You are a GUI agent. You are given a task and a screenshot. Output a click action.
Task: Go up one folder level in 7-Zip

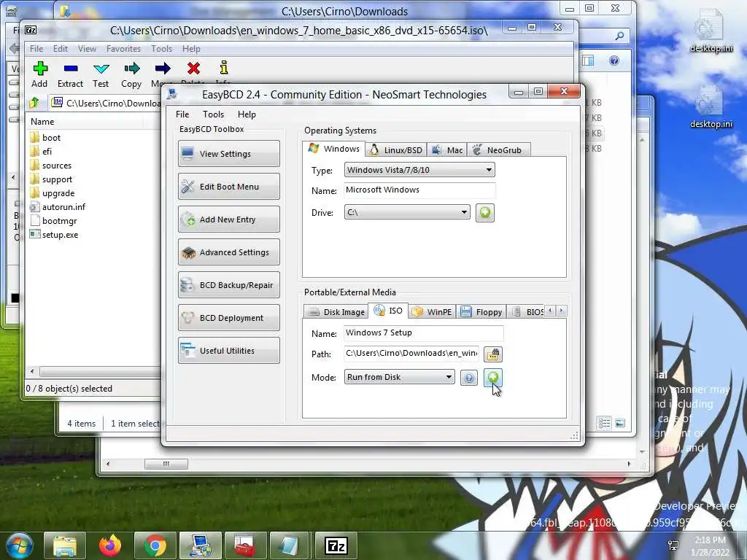click(34, 102)
